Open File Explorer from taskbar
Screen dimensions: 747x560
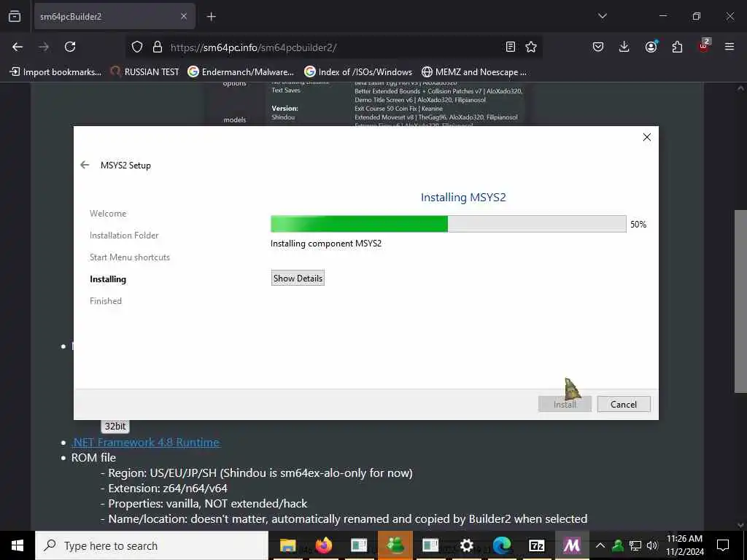(x=287, y=545)
